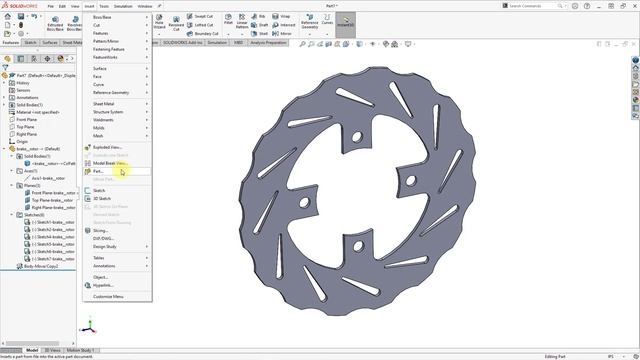This screenshot has height=360, width=640.
Task: Open the Weldments submenu
Action: (117, 120)
